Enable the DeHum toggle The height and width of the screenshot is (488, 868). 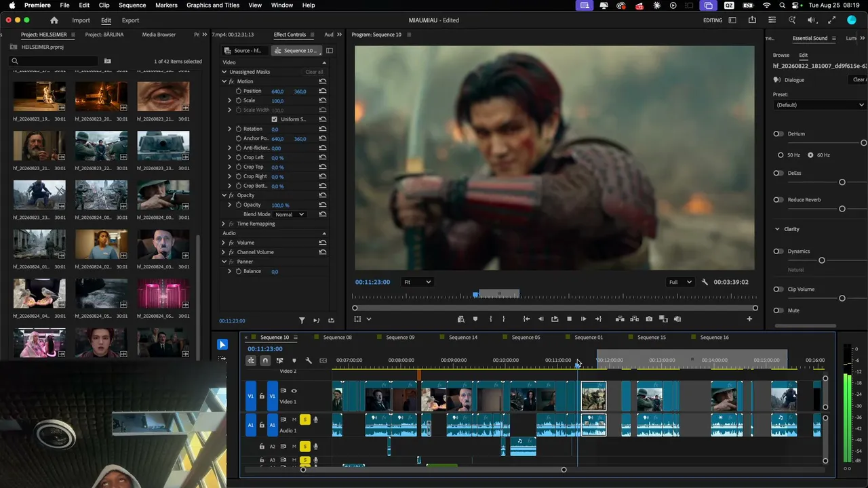tap(778, 134)
